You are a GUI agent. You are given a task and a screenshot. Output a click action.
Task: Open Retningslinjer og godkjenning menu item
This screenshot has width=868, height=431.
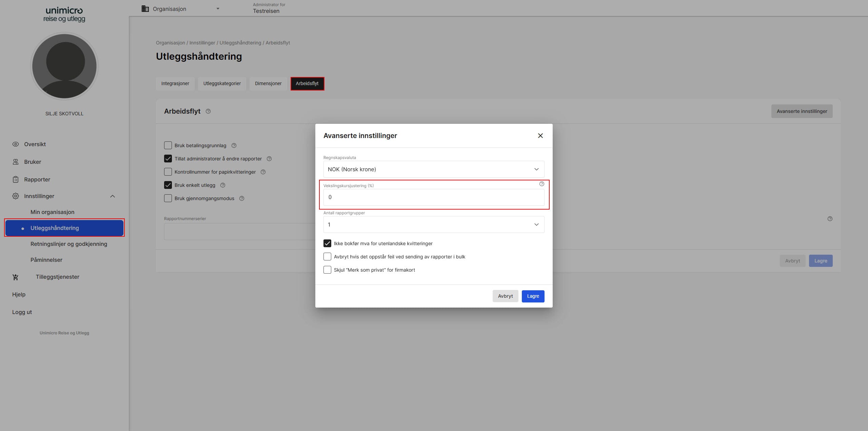[x=69, y=244]
